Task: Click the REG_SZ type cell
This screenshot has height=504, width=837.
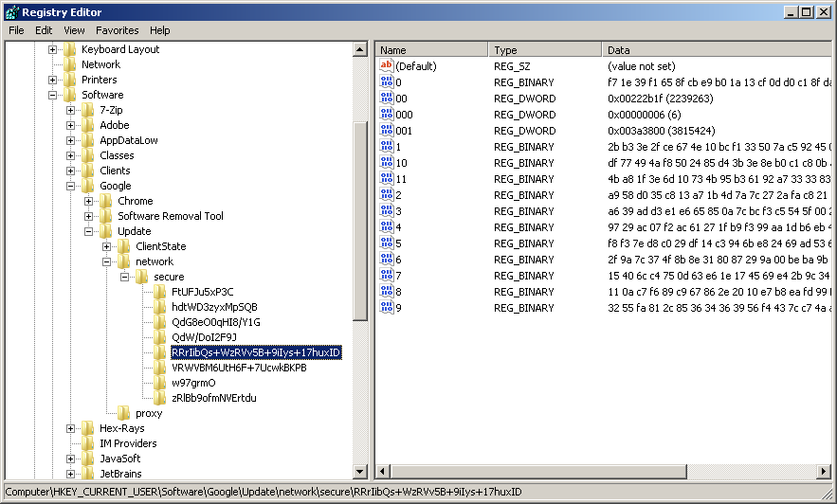Action: point(512,66)
